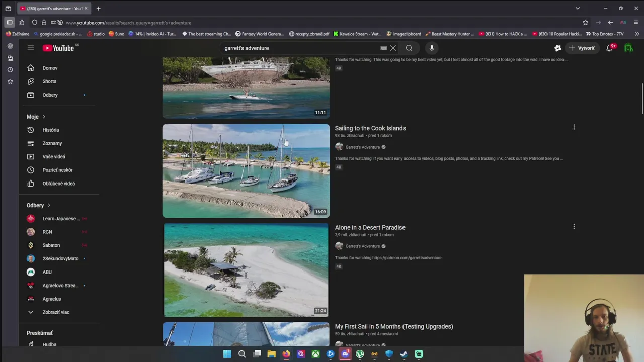Image resolution: width=644 pixels, height=362 pixels.
Task: Open the Xbox app from the taskbar
Action: (x=315, y=354)
